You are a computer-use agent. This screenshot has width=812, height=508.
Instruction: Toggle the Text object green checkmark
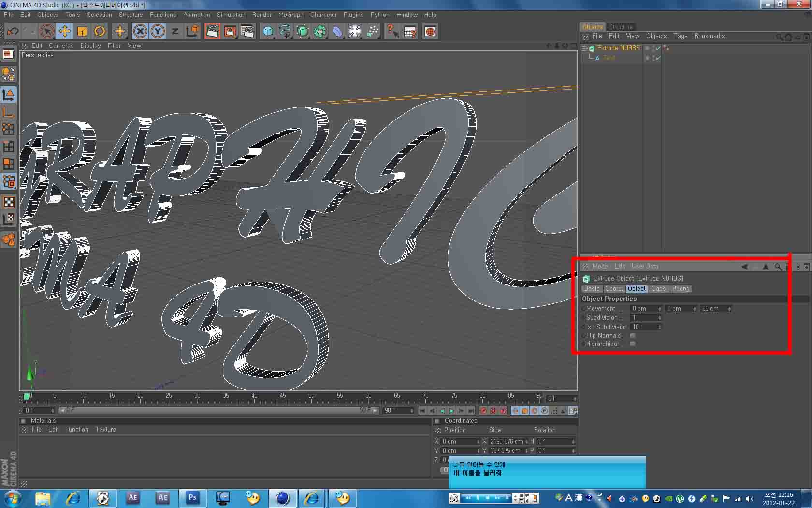(x=657, y=58)
